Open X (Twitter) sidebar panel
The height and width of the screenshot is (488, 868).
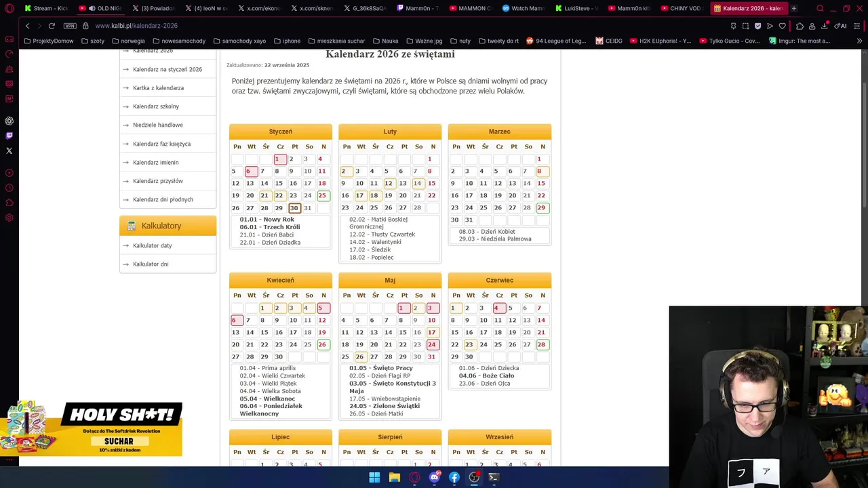[x=9, y=150]
